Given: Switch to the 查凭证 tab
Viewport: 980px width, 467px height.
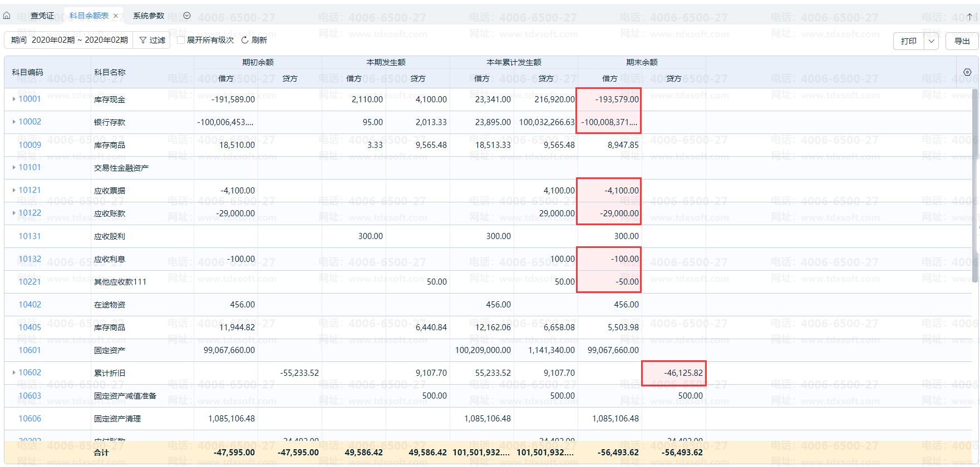Looking at the screenshot, I should [x=42, y=16].
